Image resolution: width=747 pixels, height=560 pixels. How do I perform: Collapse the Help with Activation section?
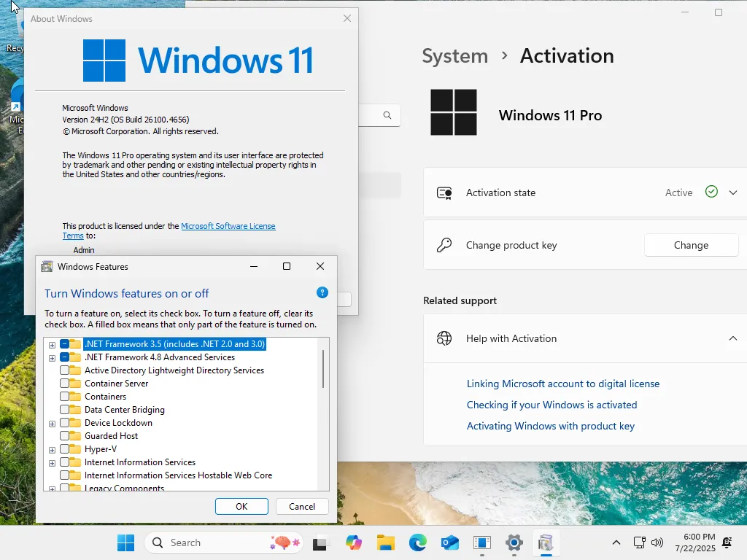pos(732,338)
